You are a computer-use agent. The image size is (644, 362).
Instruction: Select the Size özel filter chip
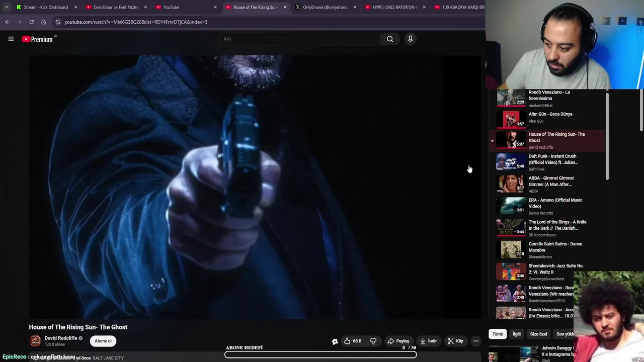pos(538,334)
